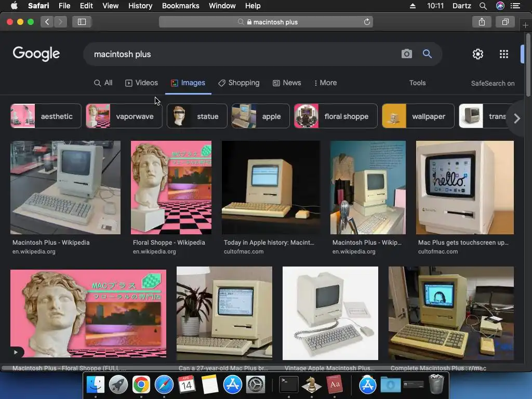Image resolution: width=532 pixels, height=399 pixels.
Task: Open Terminal in the Dock
Action: pyautogui.click(x=289, y=384)
